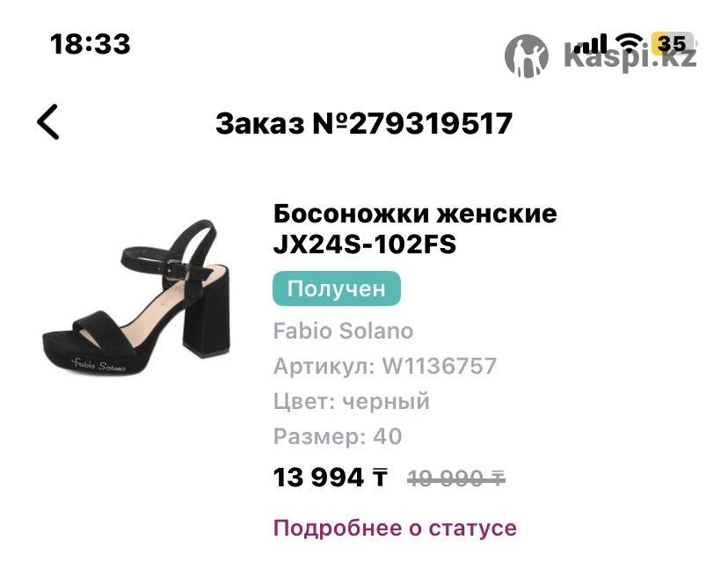Open product title 'Босоножки женские'
Viewport: 728px width, 584px height.
[415, 214]
